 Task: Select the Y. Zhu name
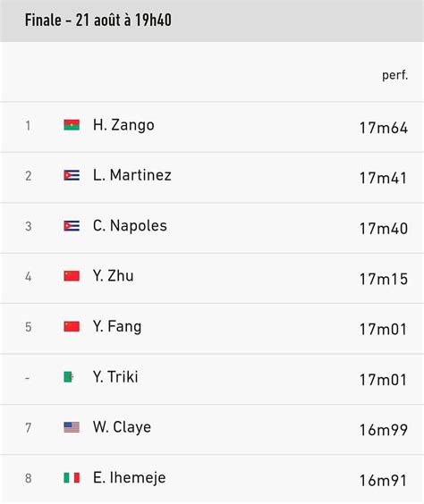pyautogui.click(x=114, y=276)
